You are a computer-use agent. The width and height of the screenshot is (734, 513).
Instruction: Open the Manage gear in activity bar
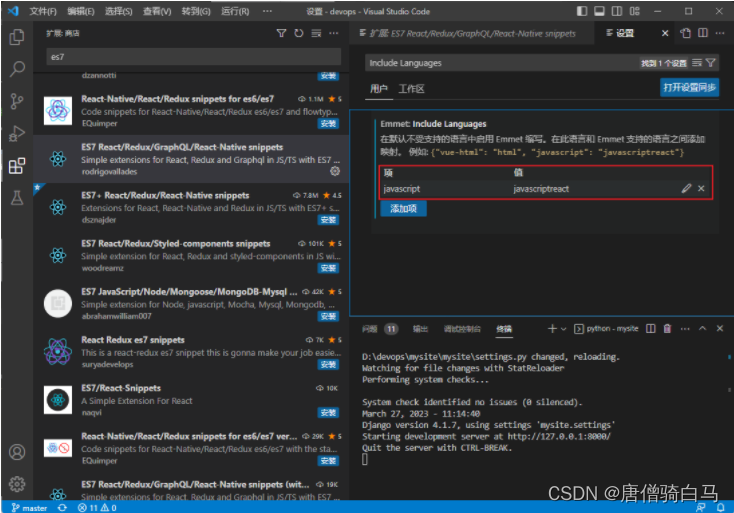17,484
